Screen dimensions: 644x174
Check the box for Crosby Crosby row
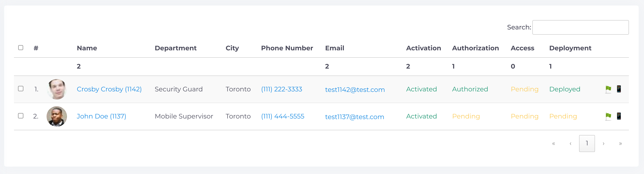click(21, 89)
